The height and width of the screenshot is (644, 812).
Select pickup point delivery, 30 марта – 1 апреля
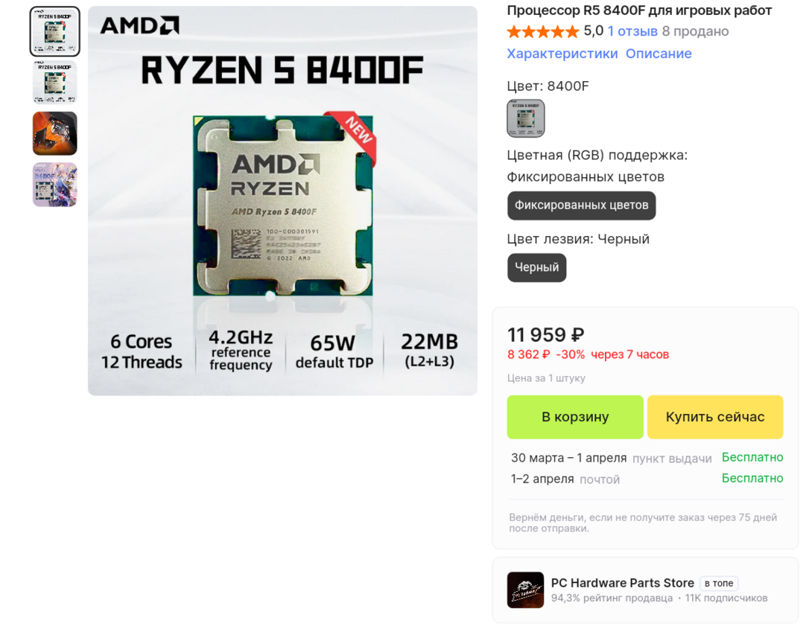pyautogui.click(x=647, y=458)
